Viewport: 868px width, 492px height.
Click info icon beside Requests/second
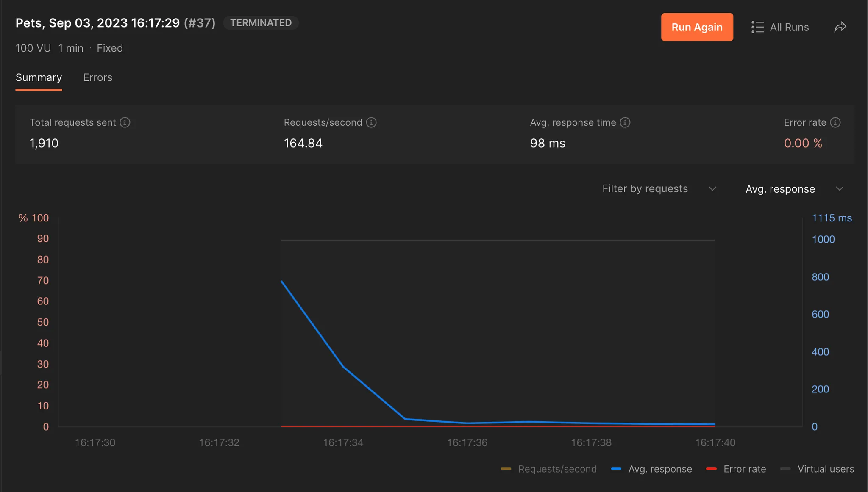tap(371, 122)
